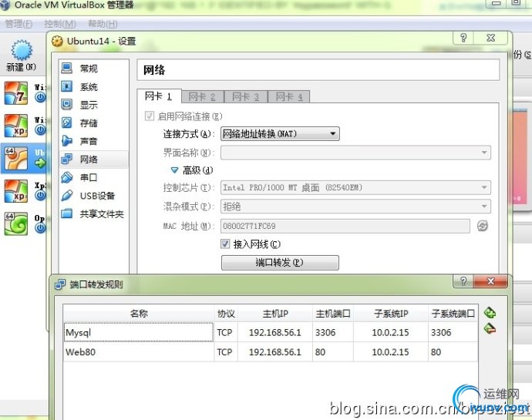Open the 共享文件夹 (Shared folders) category
Screen dimensions: 532x420
pyautogui.click(x=94, y=214)
